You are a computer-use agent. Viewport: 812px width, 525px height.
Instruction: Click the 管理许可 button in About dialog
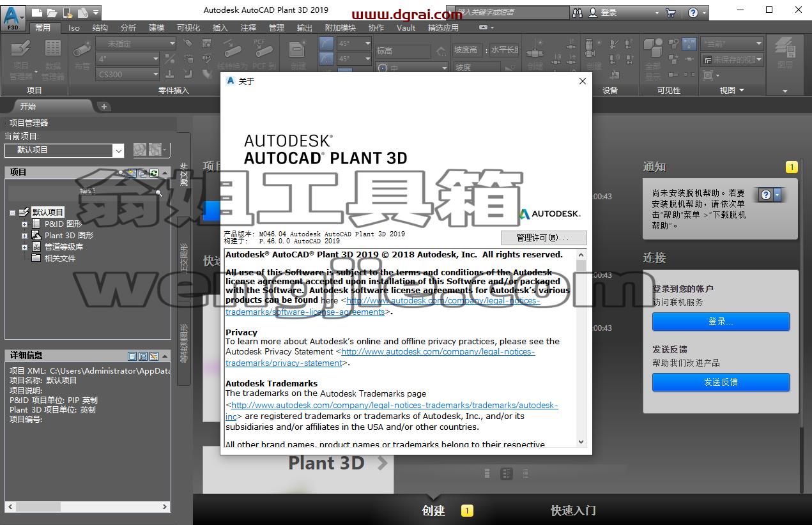(x=543, y=238)
